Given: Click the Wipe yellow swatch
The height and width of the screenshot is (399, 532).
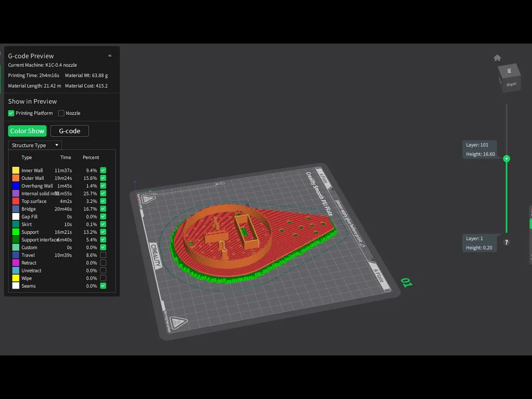Looking at the screenshot, I should 16,278.
